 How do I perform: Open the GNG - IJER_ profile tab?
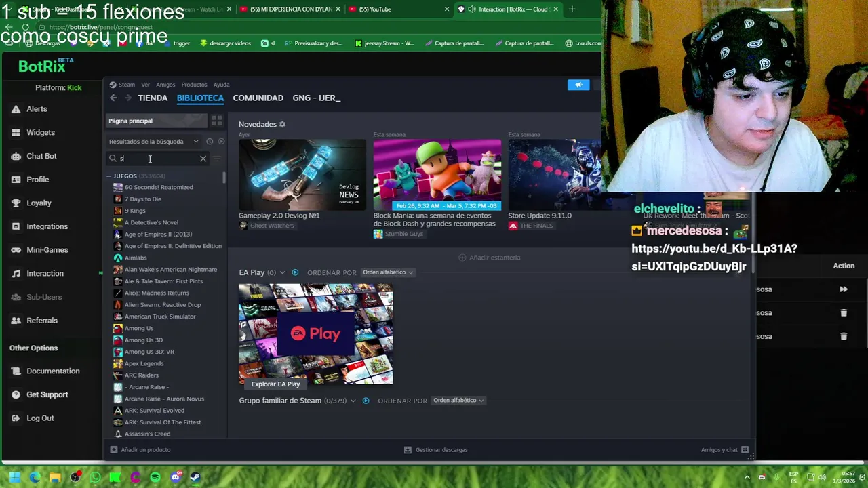tap(317, 98)
